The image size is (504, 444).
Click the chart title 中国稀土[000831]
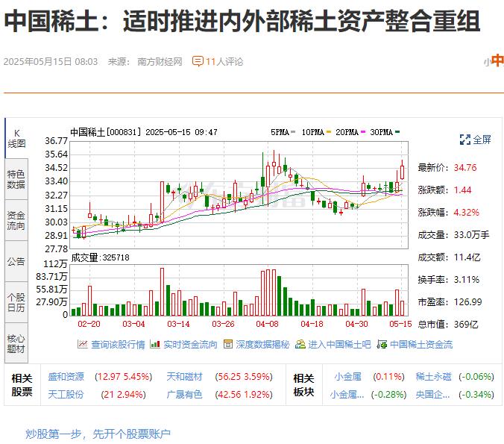(x=106, y=132)
